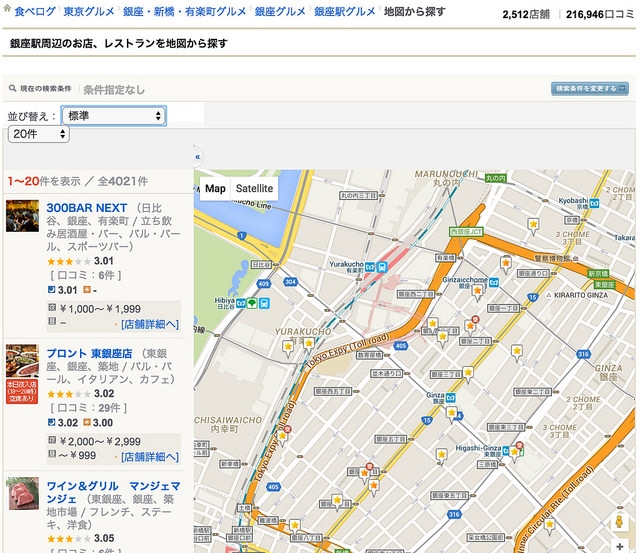Select the Map view type
Screen dimensions: 640x553
pyautogui.click(x=216, y=189)
